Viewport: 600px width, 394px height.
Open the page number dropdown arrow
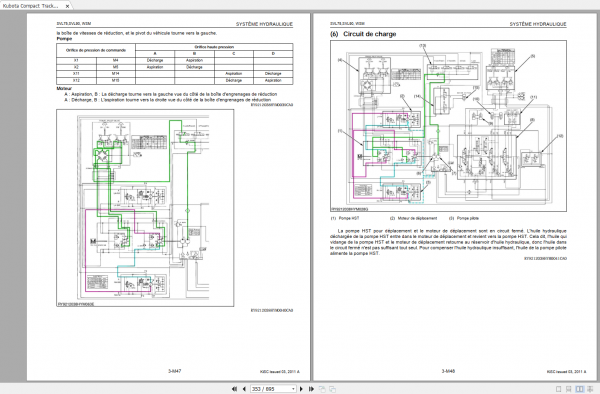(x=293, y=389)
